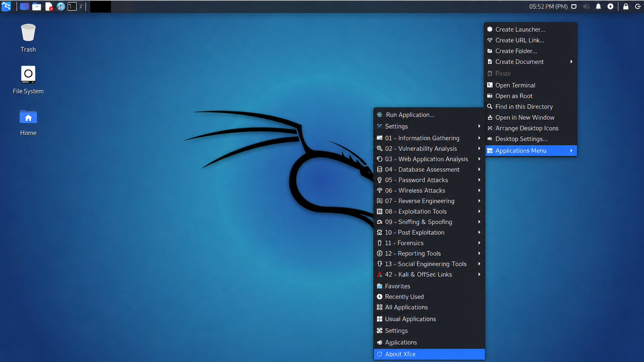Switch to workspace 2 in the pager
The height and width of the screenshot is (362, 644).
coord(81,7)
